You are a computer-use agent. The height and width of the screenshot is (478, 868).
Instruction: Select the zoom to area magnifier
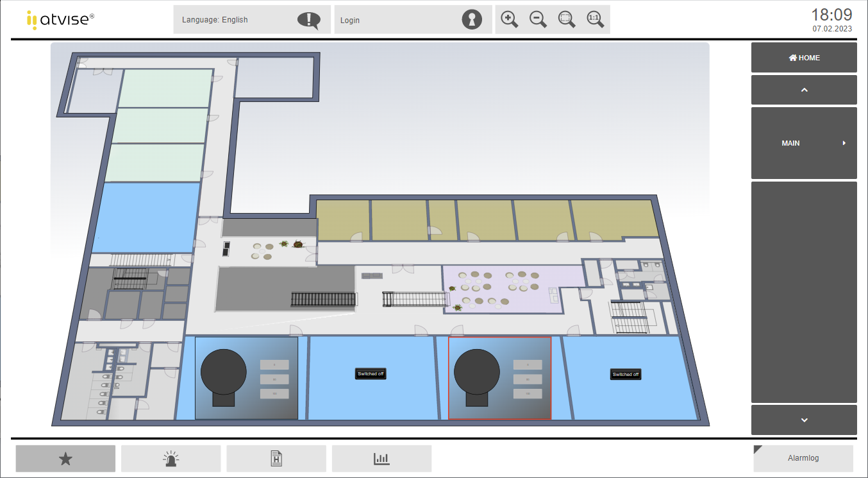point(567,19)
